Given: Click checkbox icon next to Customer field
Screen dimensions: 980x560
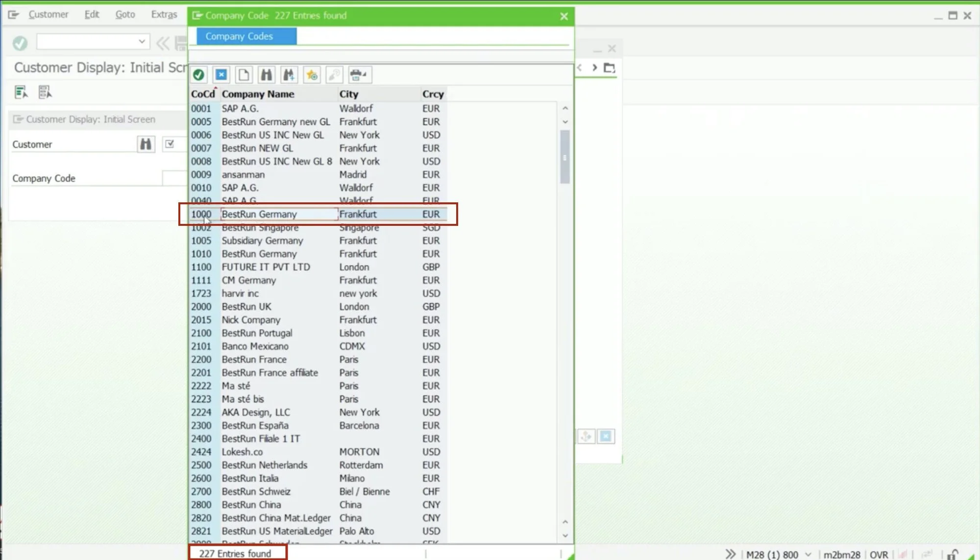Looking at the screenshot, I should click(x=170, y=144).
